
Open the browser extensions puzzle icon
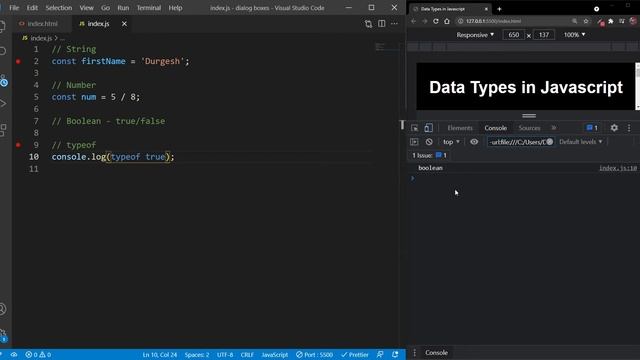tap(611, 21)
